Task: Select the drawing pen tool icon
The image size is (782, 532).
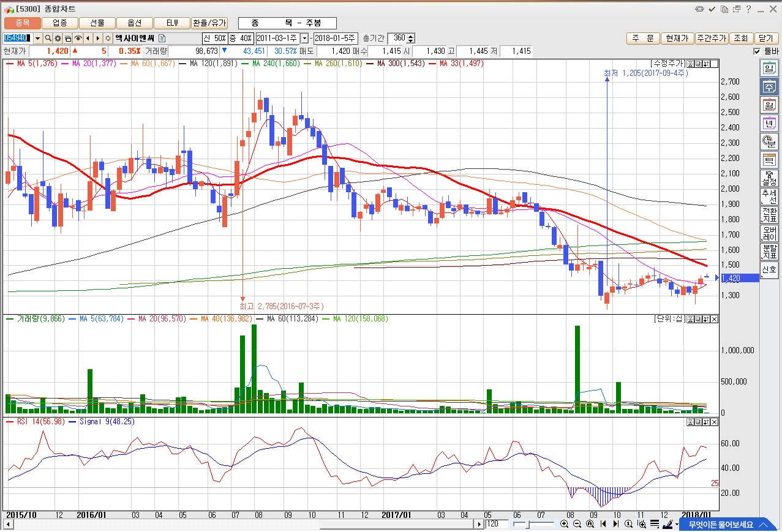Action: tap(667, 524)
